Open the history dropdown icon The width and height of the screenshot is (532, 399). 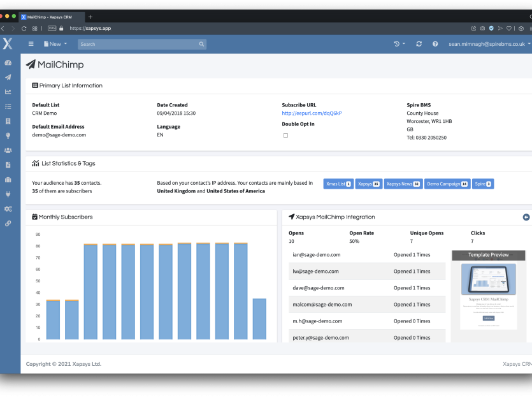399,44
